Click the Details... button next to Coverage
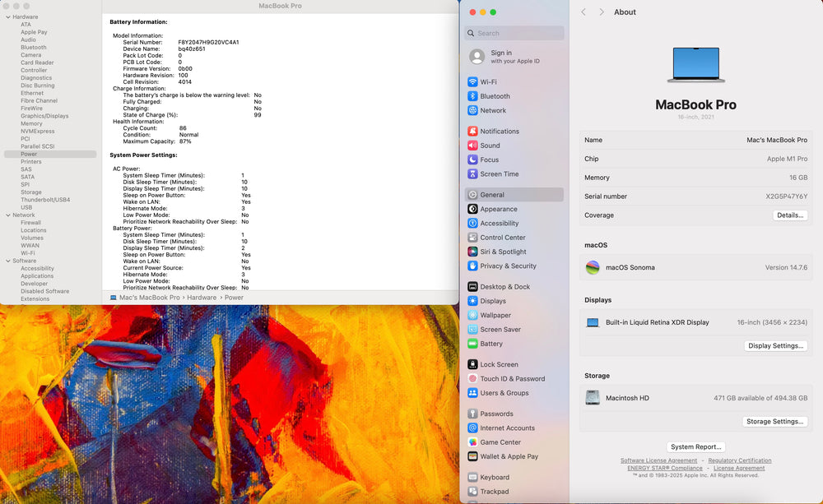Viewport: 823px width, 504px height. tap(790, 215)
